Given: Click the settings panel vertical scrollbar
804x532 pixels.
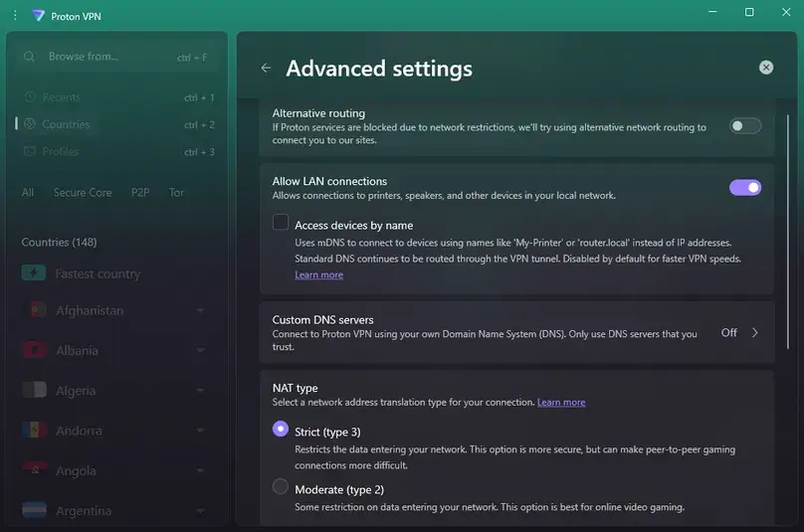Looking at the screenshot, I should (788, 232).
